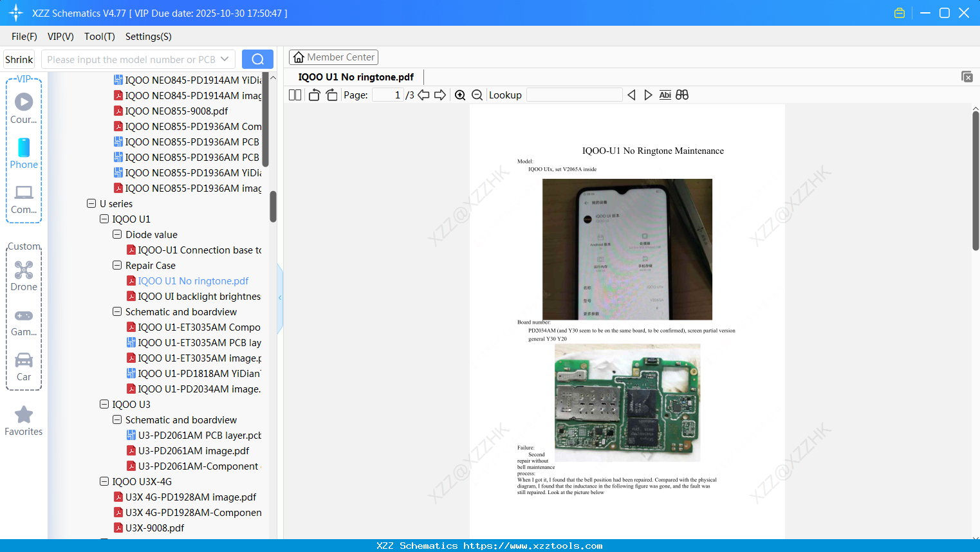Open IQOO U1 No ringtone.pdf in tree
Image resolution: width=980 pixels, height=552 pixels.
pos(193,281)
